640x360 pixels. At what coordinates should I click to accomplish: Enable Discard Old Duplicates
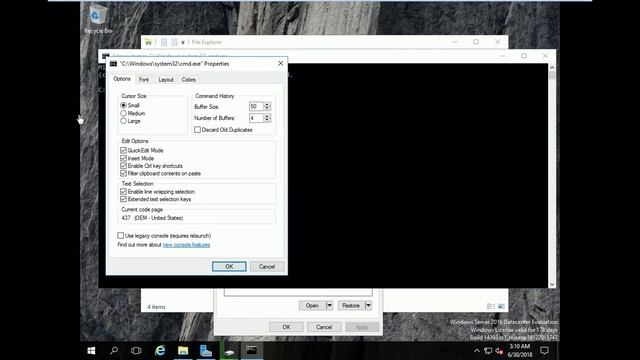click(198, 129)
